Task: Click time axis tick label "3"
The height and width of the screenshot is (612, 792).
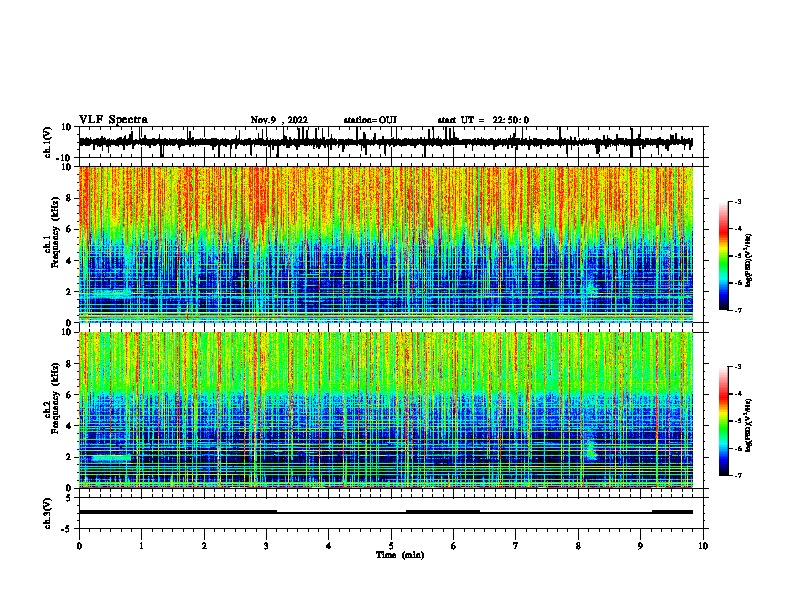Action: 266,546
